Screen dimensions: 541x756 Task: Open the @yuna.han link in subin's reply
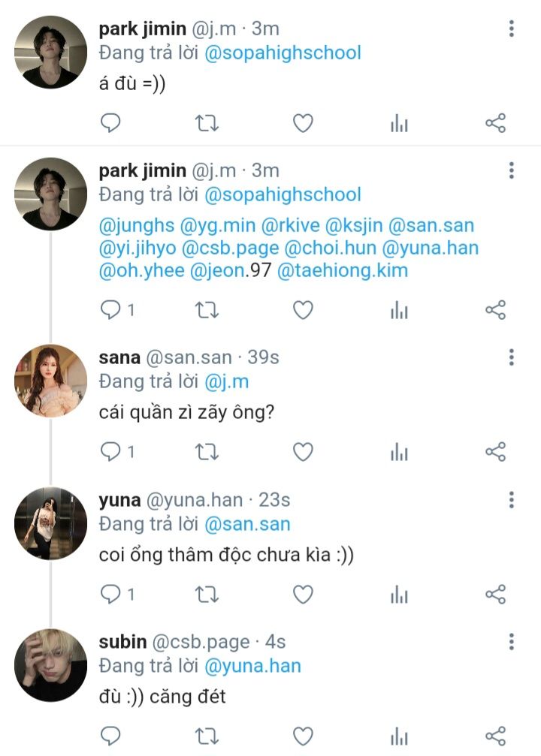(252, 665)
